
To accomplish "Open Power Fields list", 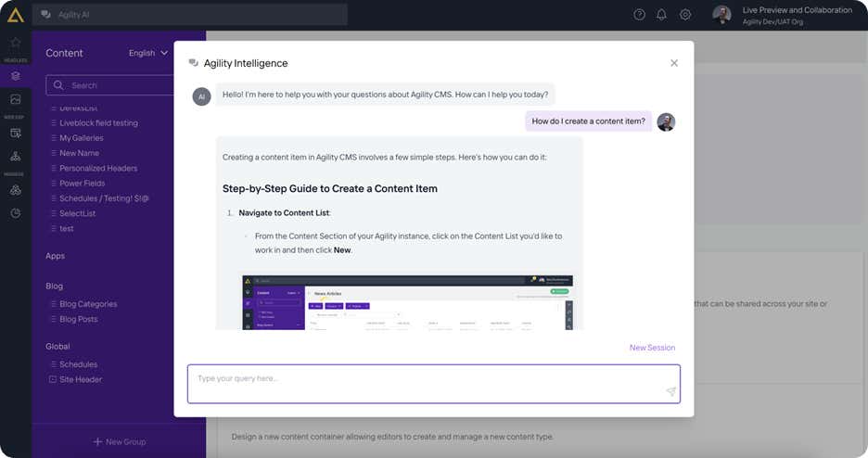I will coord(82,183).
